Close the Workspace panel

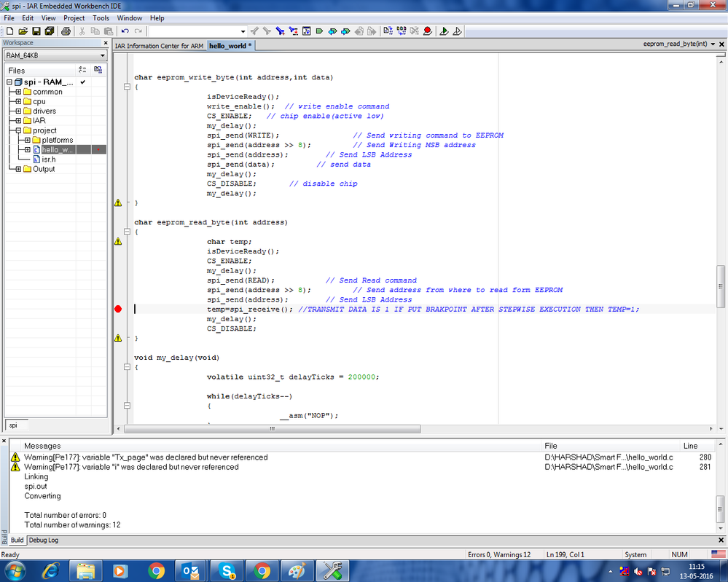click(106, 43)
